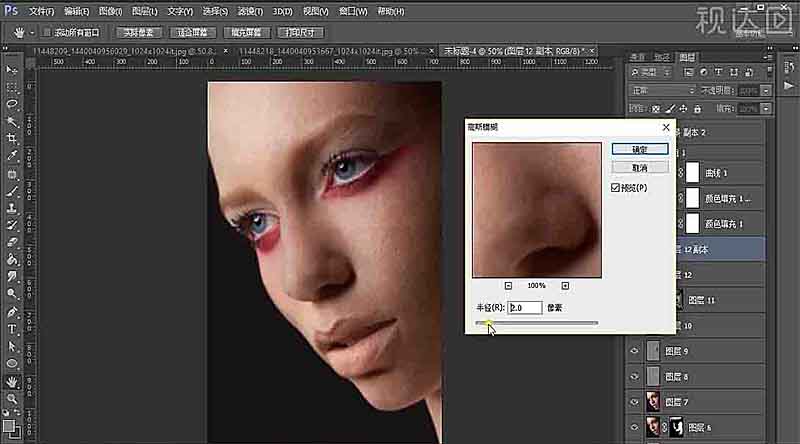Viewport: 800px width, 444px height.
Task: Filter layers by adjustment layer icon
Action: tap(704, 72)
